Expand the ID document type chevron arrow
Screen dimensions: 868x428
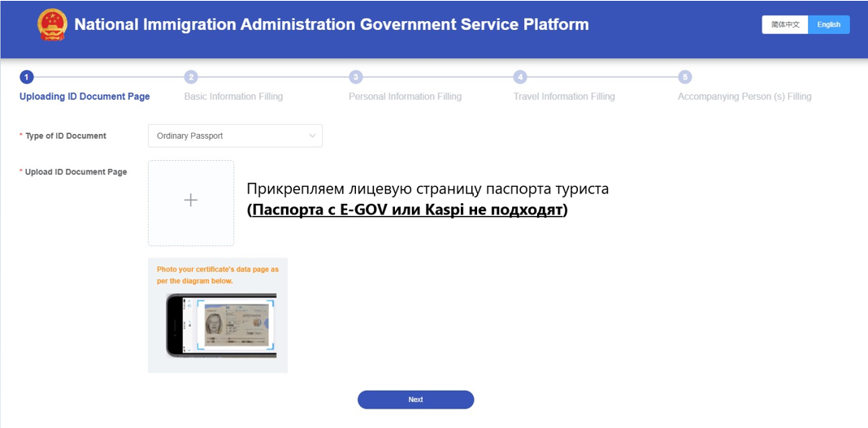pyautogui.click(x=312, y=136)
